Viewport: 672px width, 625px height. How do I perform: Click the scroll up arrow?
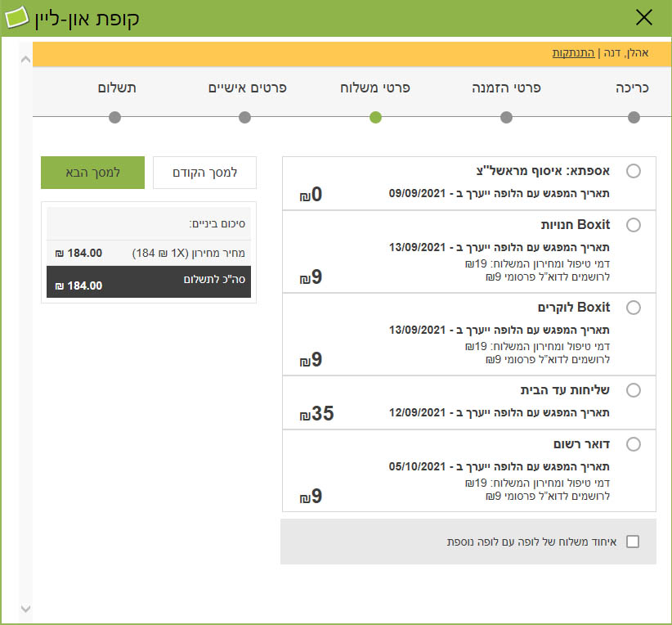click(x=25, y=60)
